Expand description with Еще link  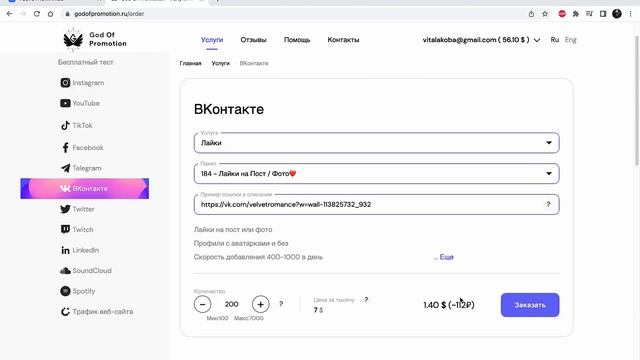tap(446, 257)
